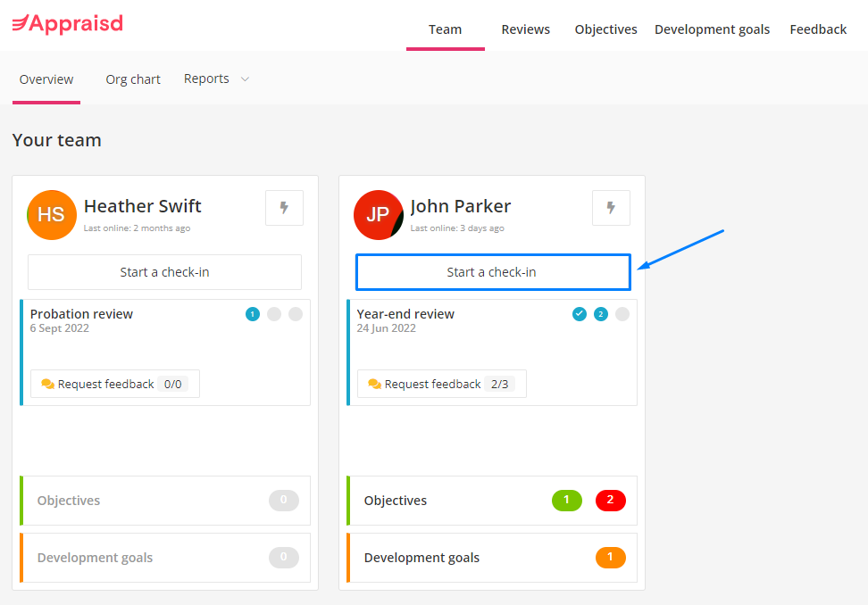Click the 0/0 feedback count
868x605 pixels.
(172, 385)
